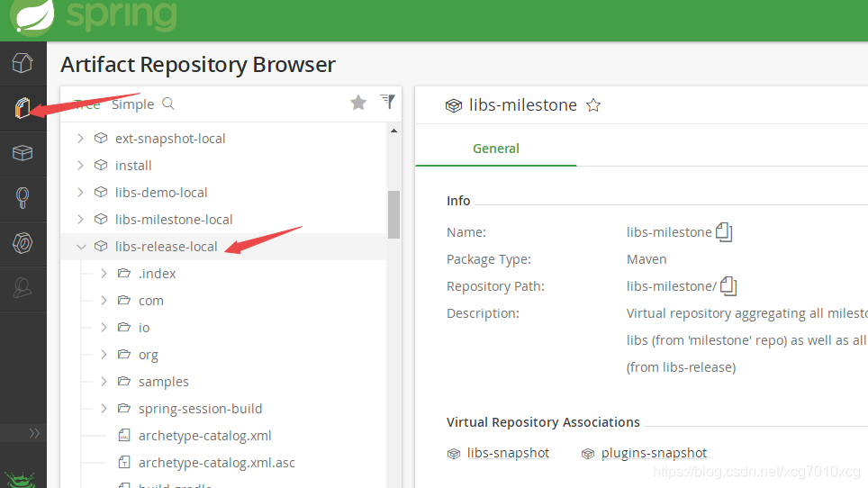
Task: Expand the spring-session-build folder
Action: click(104, 409)
